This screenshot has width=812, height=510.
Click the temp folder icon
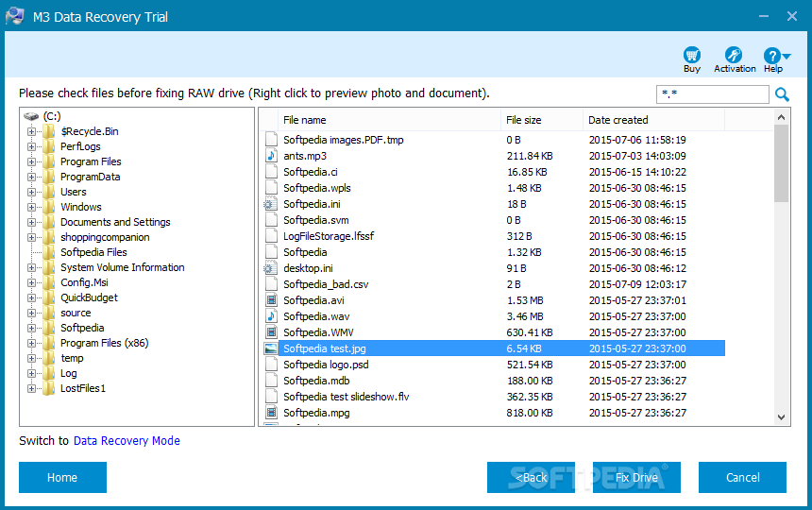[49, 358]
